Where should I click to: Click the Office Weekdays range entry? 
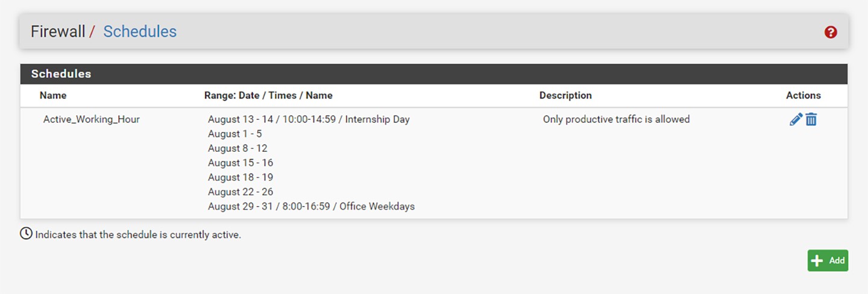(311, 206)
